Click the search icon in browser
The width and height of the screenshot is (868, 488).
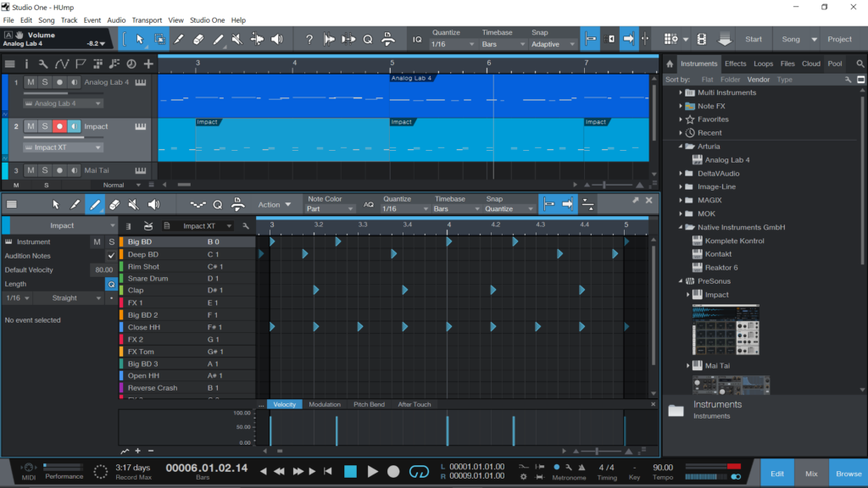(860, 64)
